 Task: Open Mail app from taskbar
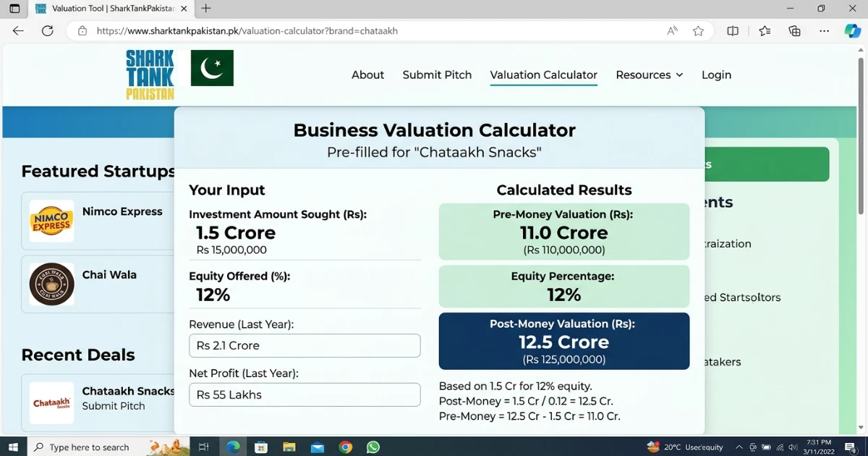(x=317, y=447)
